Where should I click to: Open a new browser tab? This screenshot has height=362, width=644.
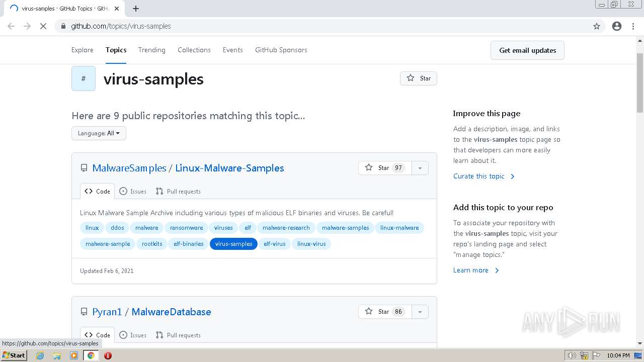[136, 9]
